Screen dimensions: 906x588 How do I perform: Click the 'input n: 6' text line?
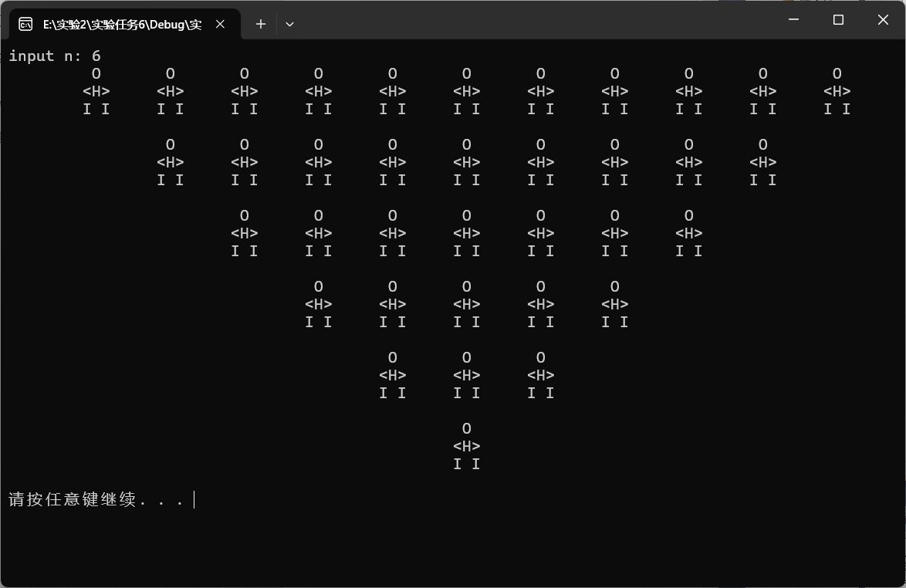click(55, 56)
